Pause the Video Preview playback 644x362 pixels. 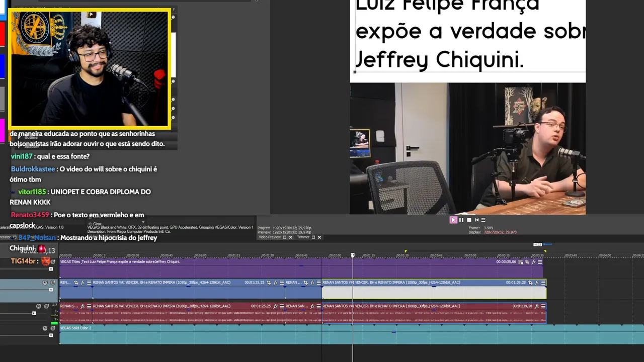[461, 220]
